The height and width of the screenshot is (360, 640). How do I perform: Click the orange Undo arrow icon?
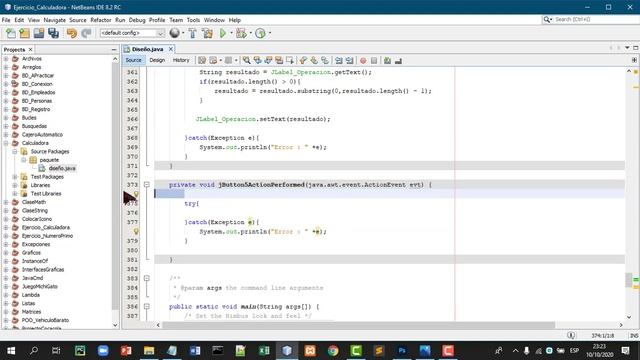coord(72,33)
